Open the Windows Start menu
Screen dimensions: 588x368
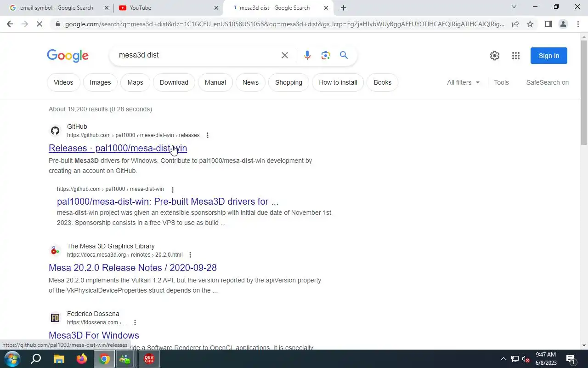pyautogui.click(x=12, y=359)
